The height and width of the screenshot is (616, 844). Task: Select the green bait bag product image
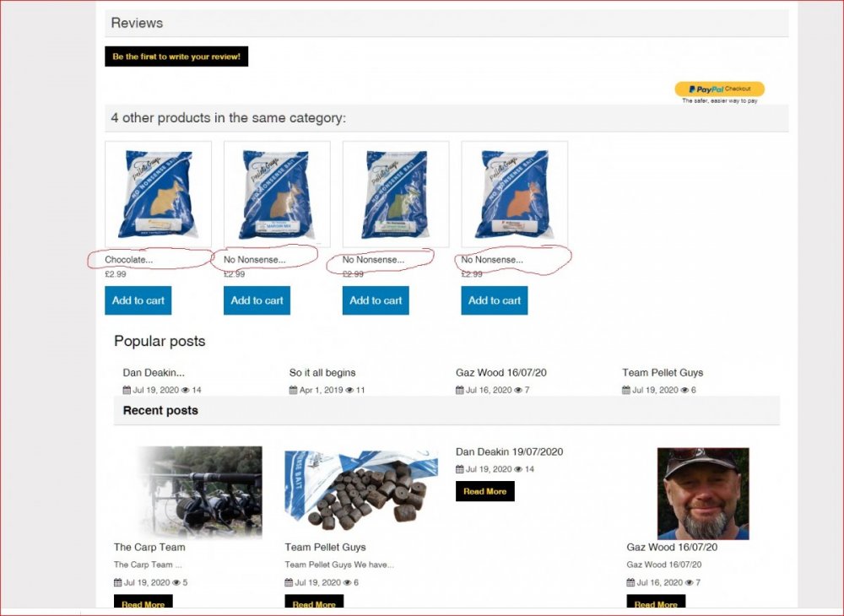pos(396,193)
